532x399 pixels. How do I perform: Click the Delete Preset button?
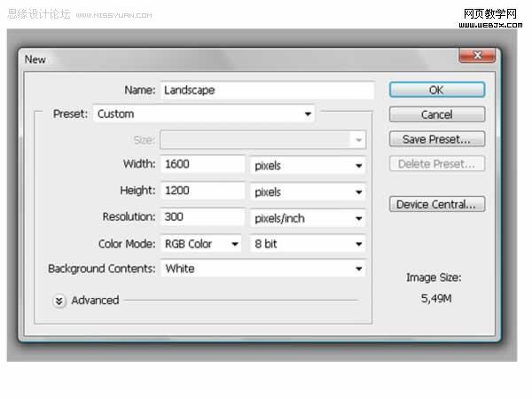point(437,164)
